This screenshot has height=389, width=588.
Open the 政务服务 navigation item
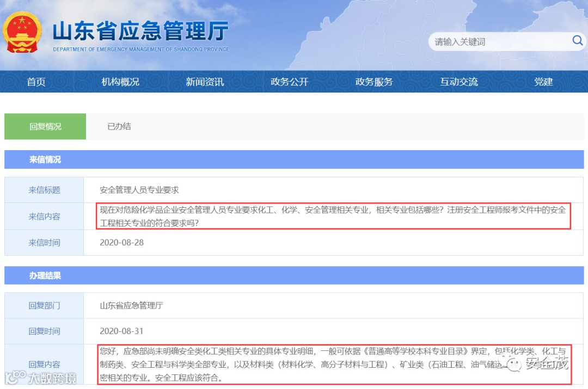[374, 82]
